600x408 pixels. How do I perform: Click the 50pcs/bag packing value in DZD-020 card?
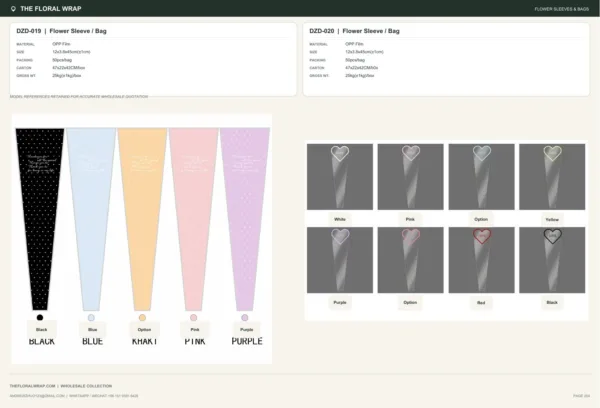355,60
